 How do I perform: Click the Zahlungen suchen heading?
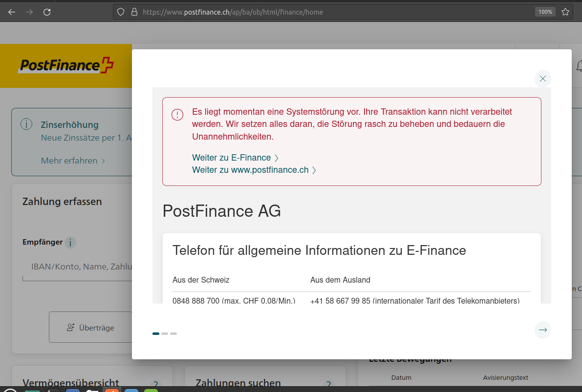pos(238,383)
